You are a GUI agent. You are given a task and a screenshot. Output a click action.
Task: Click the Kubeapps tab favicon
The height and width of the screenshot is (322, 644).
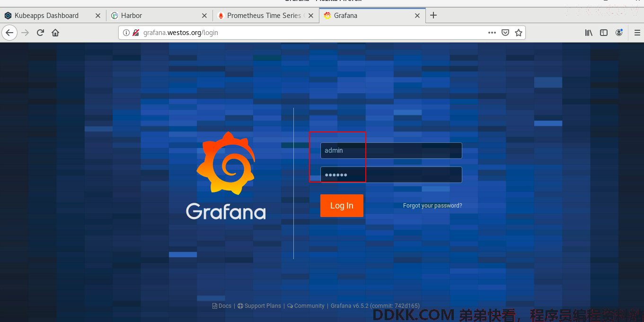[8, 16]
